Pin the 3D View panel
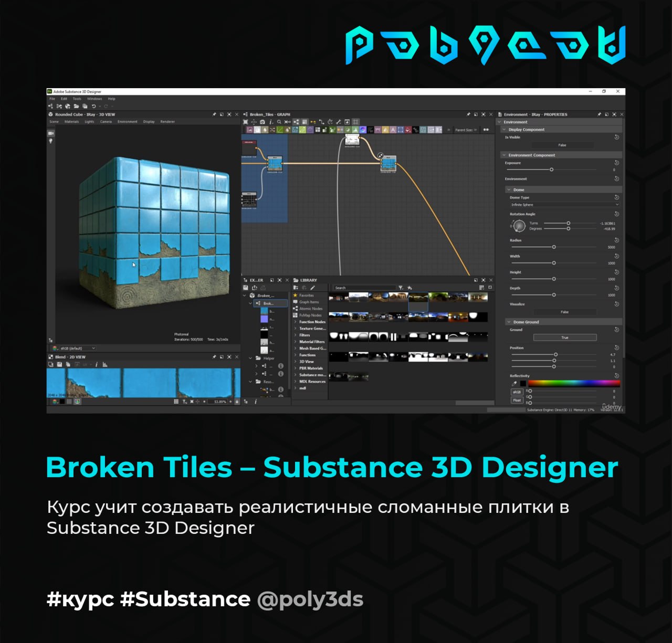672x643 pixels. click(x=214, y=114)
